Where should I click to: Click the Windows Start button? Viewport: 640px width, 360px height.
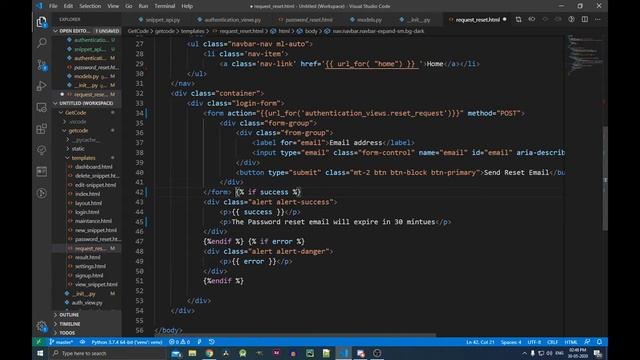(x=40, y=353)
